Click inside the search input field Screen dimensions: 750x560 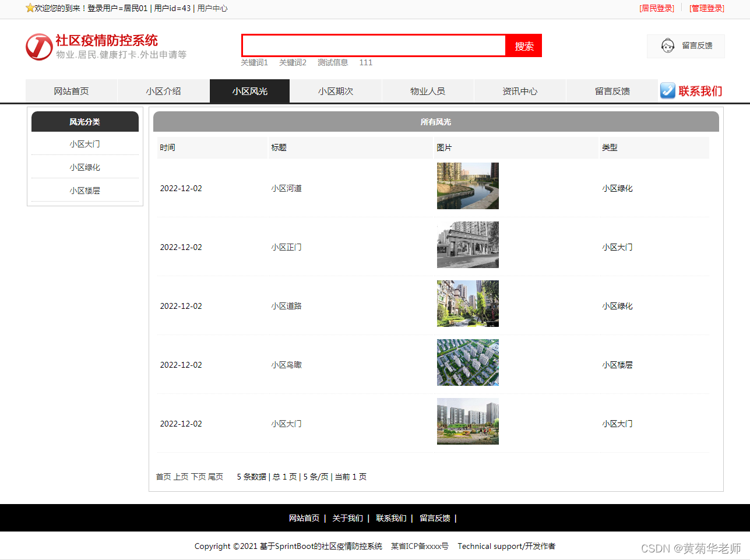coord(374,45)
